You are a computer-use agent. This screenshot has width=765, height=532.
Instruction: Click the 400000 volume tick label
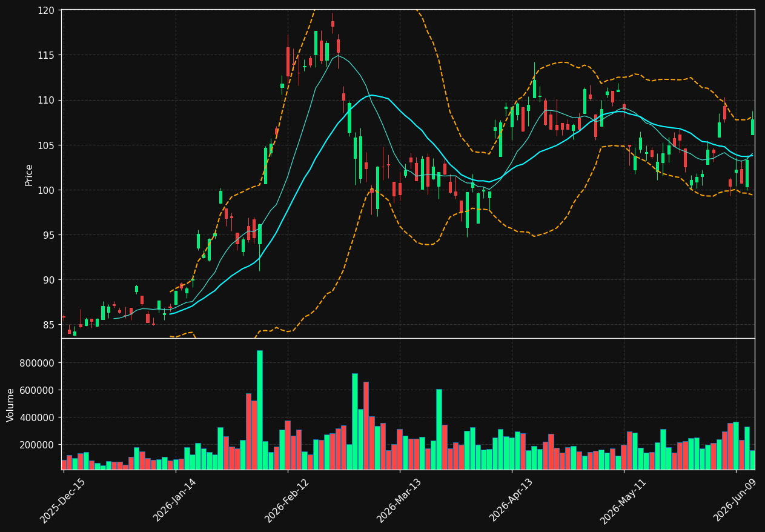pos(38,417)
